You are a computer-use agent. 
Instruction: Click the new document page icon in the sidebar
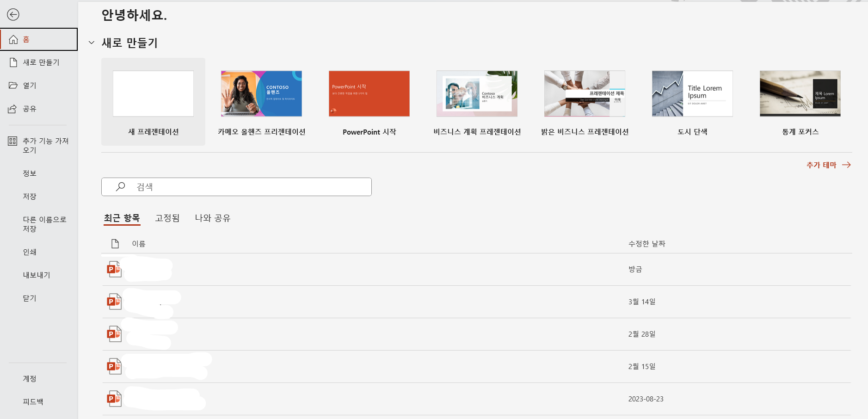point(13,62)
